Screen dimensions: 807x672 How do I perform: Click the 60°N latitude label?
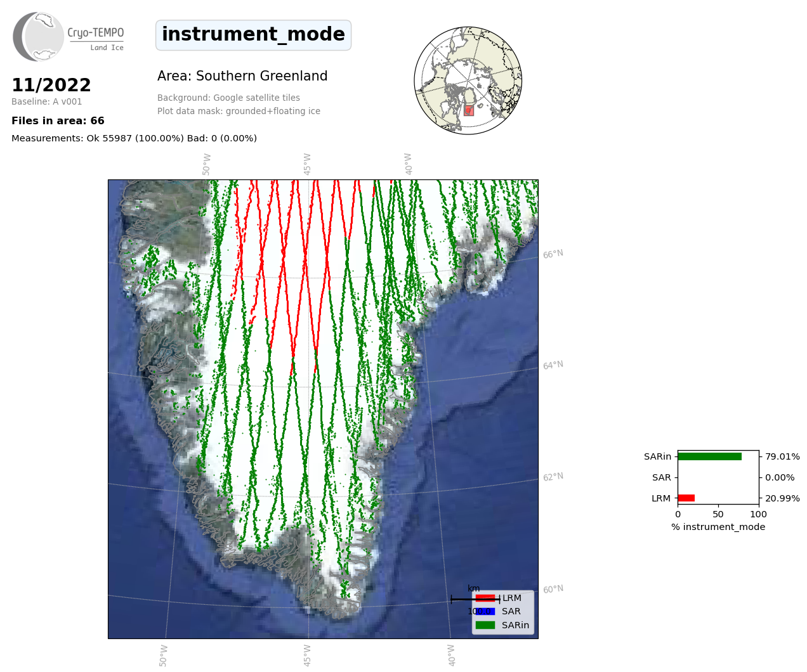553,589
